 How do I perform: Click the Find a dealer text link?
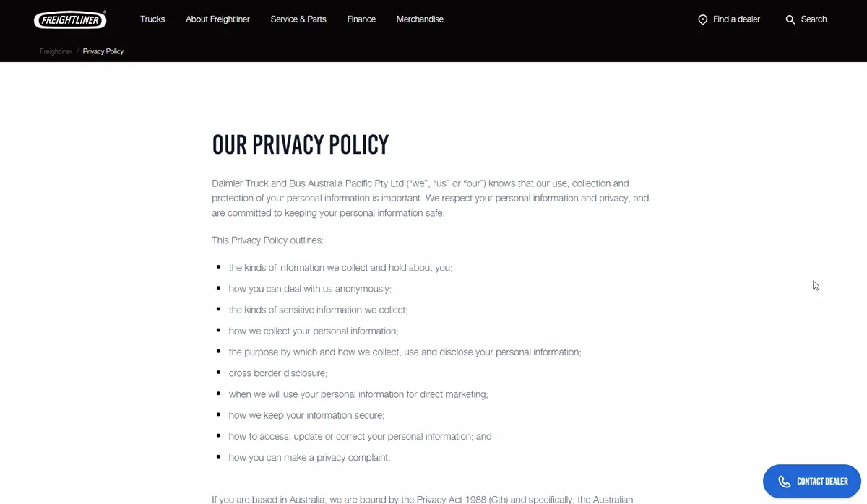[x=736, y=19]
